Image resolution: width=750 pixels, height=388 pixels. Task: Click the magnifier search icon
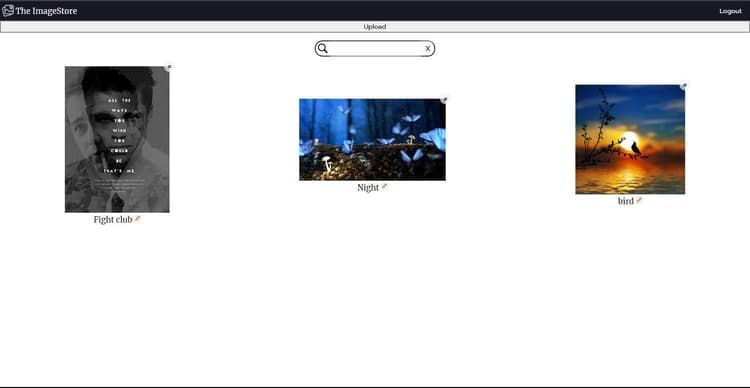point(323,48)
